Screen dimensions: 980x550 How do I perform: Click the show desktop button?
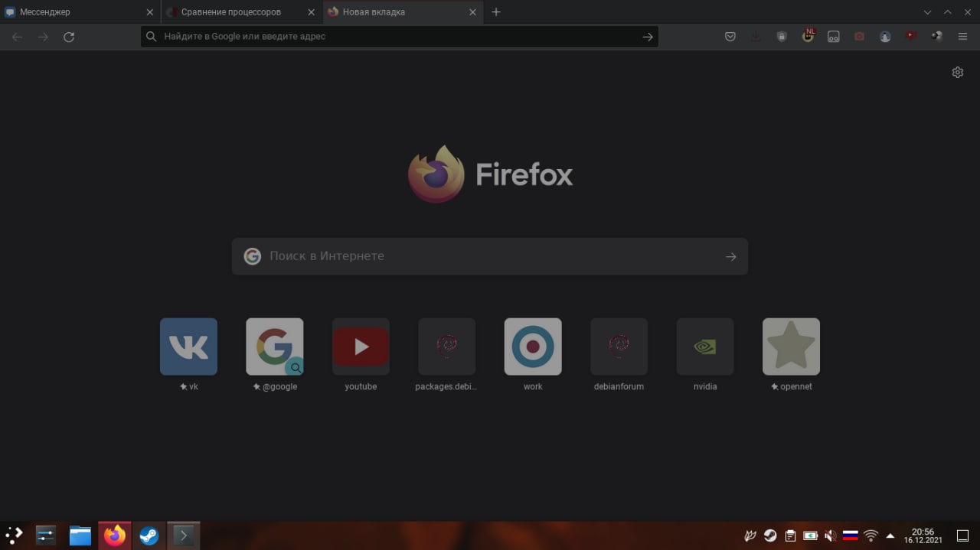[x=962, y=535]
